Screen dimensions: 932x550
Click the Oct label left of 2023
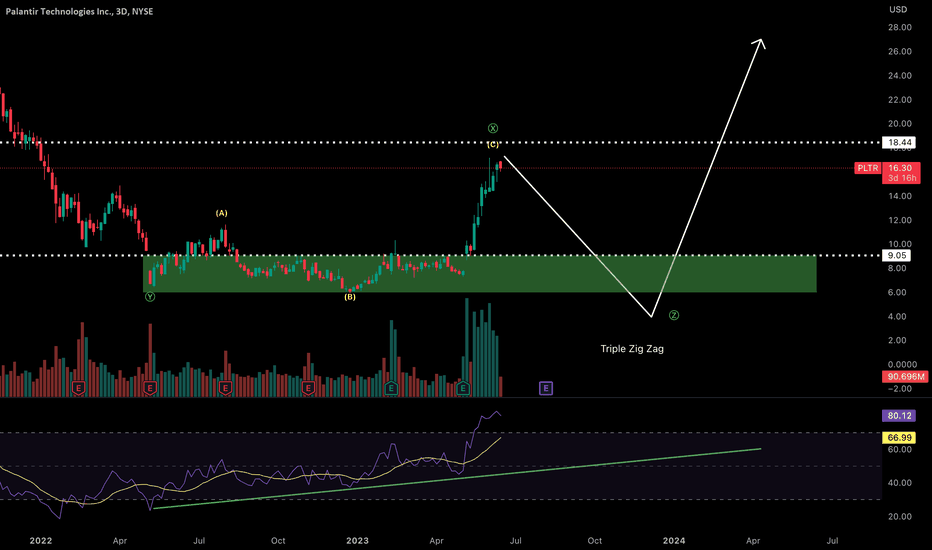tap(278, 540)
